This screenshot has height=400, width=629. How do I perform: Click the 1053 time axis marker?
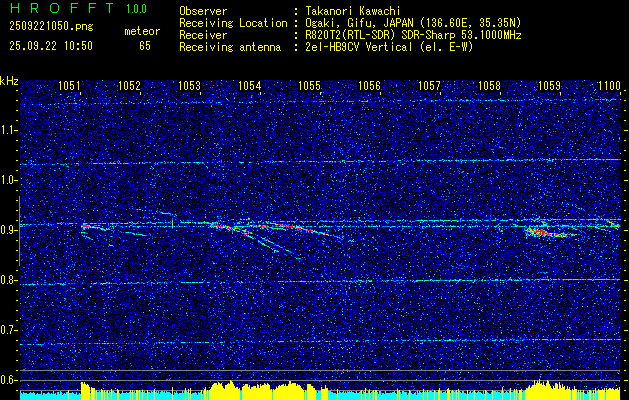click(189, 85)
